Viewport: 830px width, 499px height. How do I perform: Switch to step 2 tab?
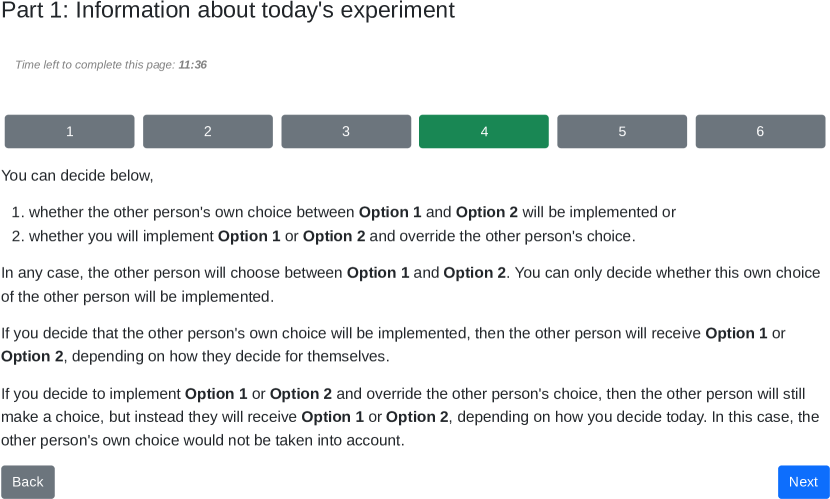tap(207, 131)
